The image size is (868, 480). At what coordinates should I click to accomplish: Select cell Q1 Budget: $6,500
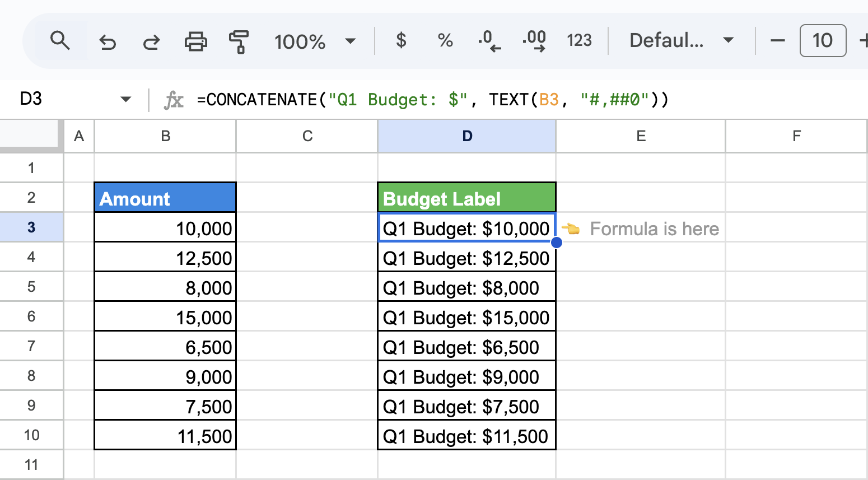[467, 346]
